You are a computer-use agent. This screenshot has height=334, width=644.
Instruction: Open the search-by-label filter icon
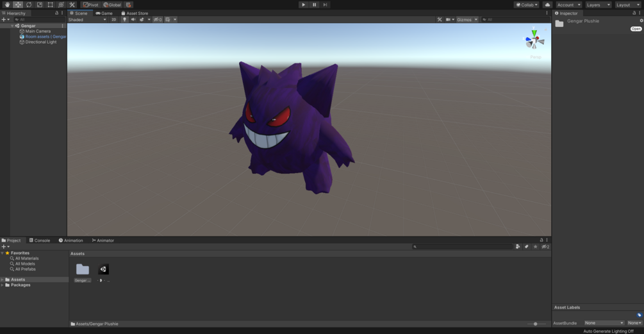point(527,247)
